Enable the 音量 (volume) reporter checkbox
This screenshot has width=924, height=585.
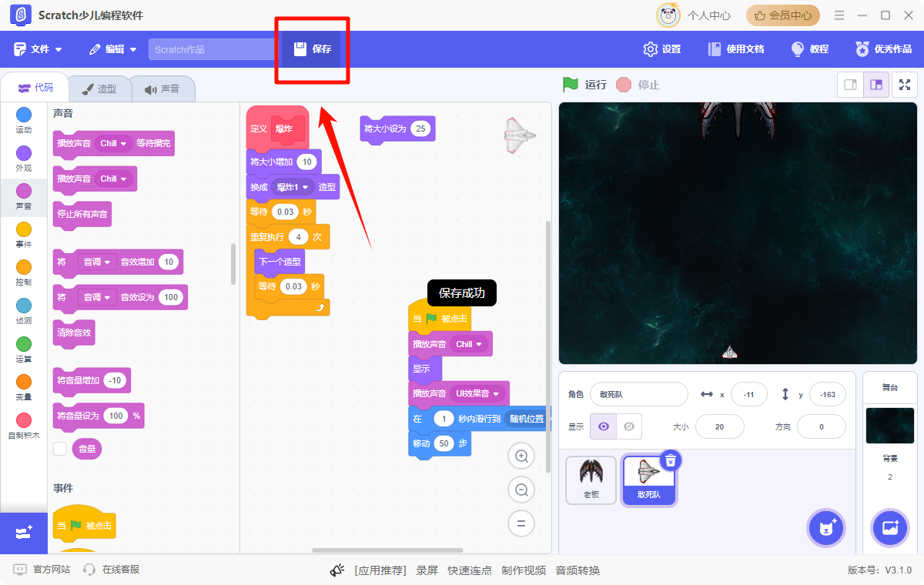[59, 449]
